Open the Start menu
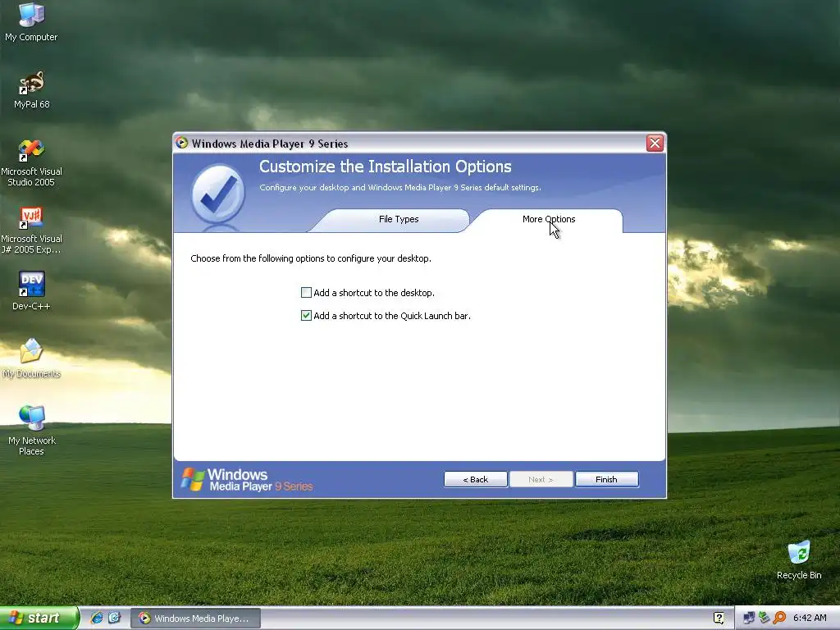Screen dimensions: 840x630 [x=39, y=618]
